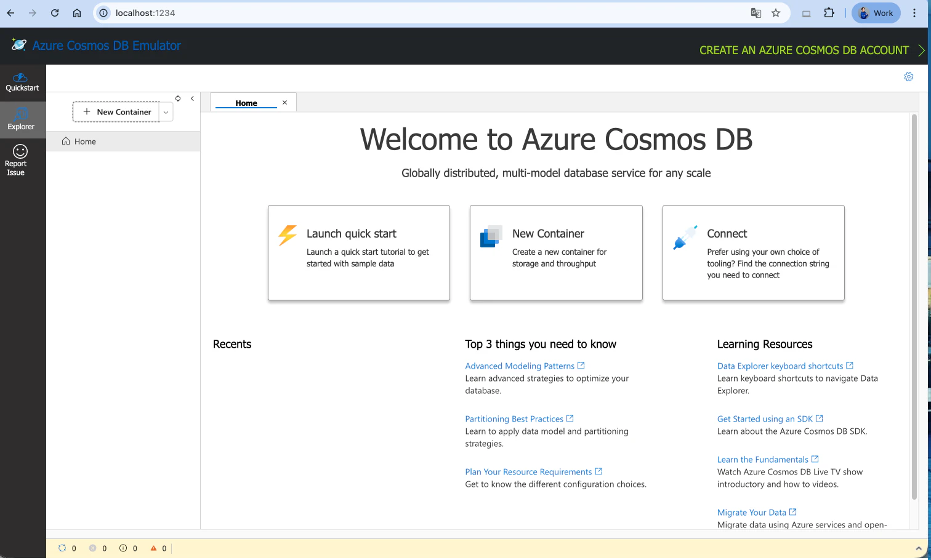This screenshot has height=560, width=931.
Task: Open the browser extensions puzzle icon
Action: (829, 13)
